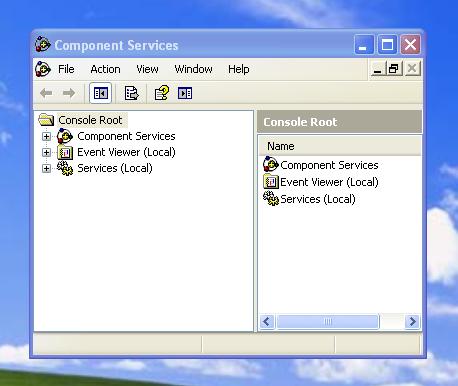This screenshot has height=386, width=458.
Task: Open the Help toolbar icon
Action: [x=162, y=93]
